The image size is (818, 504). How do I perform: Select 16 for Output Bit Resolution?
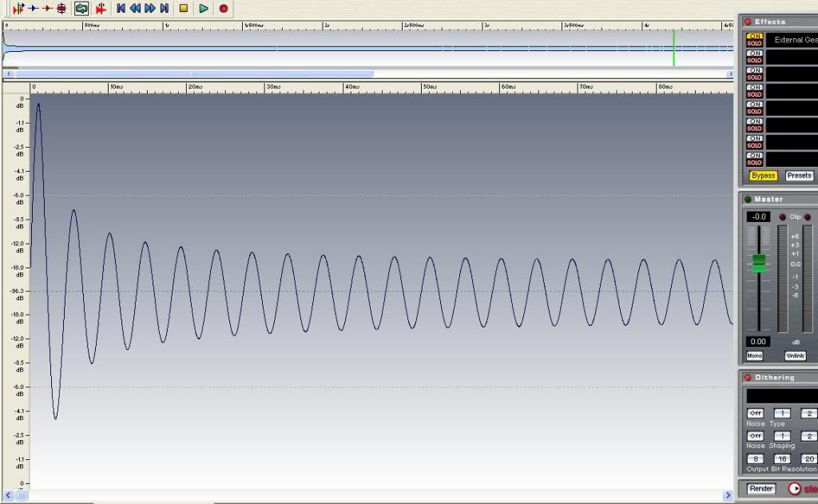coord(782,459)
